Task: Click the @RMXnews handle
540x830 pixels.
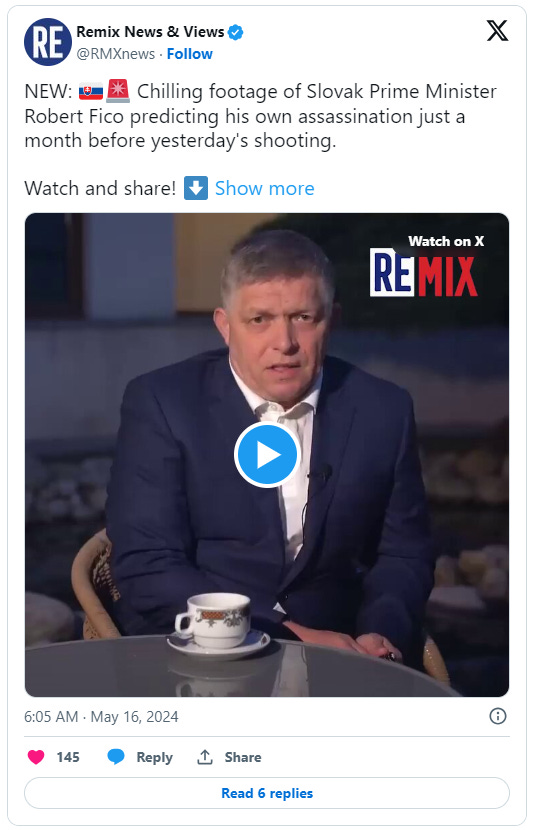Action: tap(116, 54)
